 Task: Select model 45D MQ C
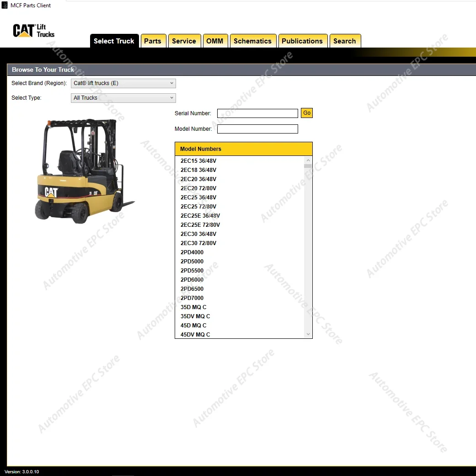(193, 326)
